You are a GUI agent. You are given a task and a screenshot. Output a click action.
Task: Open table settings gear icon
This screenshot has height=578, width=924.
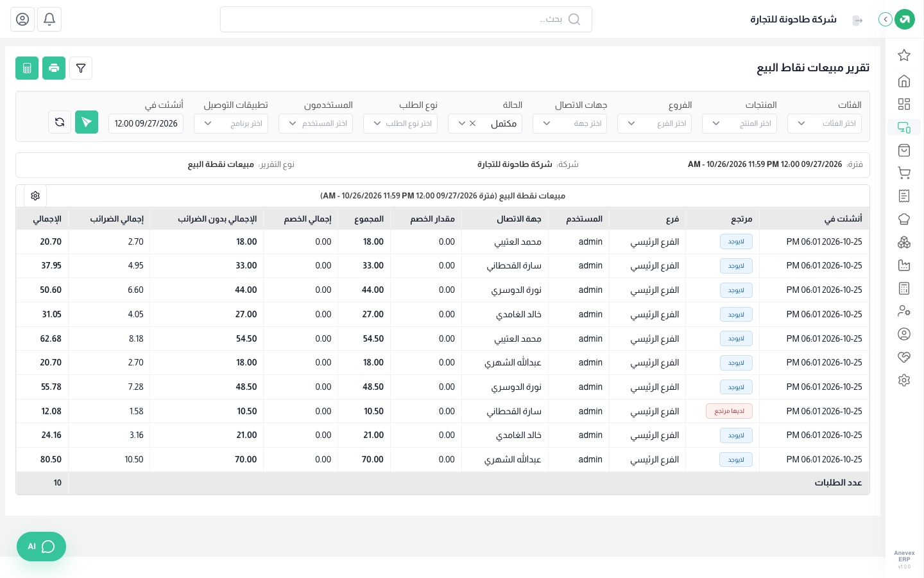tap(35, 196)
